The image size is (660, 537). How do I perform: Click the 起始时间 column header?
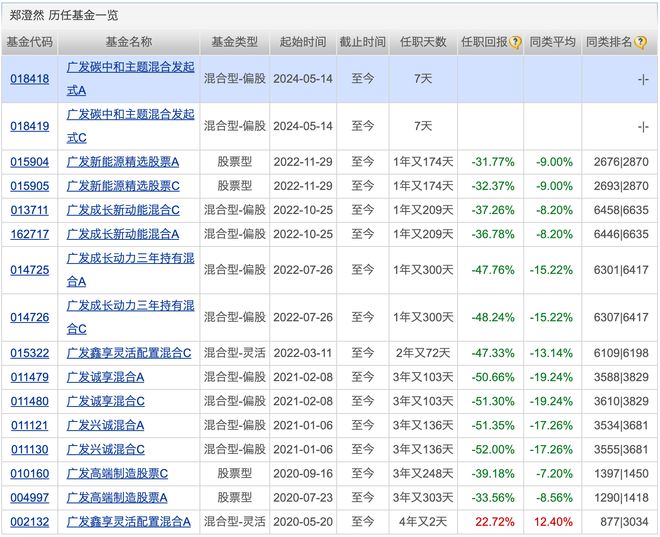pos(303,42)
